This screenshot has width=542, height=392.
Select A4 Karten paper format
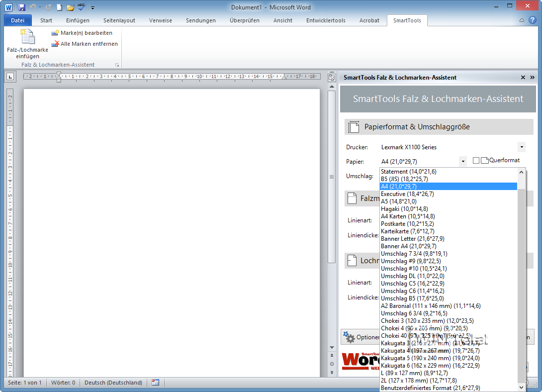[449, 216]
